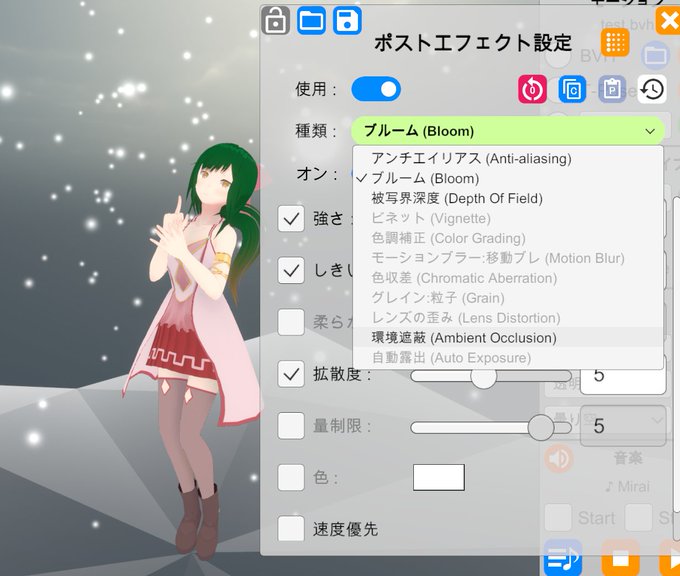Select 色収差 (Chromatic Aberration) option

pos(508,278)
